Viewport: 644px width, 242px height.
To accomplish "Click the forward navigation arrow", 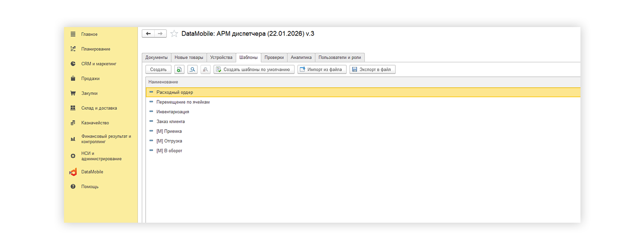I will tap(160, 34).
